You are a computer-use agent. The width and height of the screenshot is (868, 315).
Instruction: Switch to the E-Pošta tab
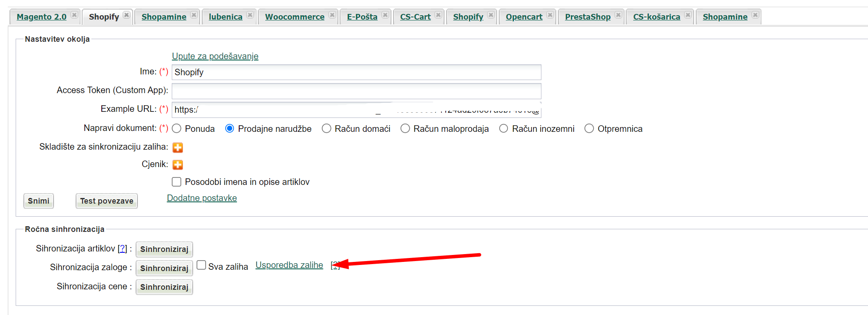coord(362,17)
